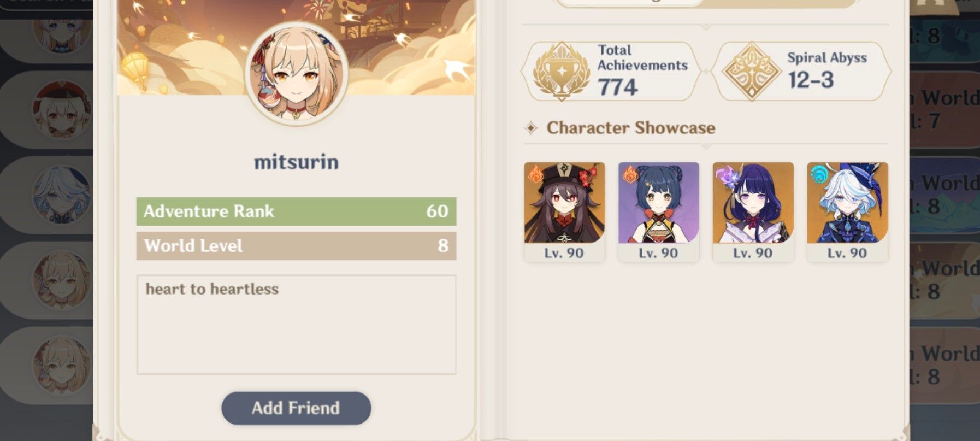Click the World Level 8 bar
The width and height of the screenshot is (980, 441).
click(x=296, y=246)
